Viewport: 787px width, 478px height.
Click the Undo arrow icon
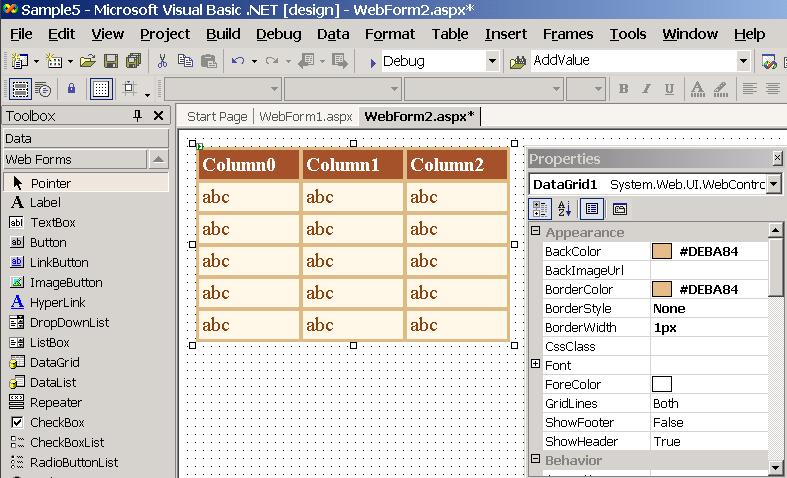pyautogui.click(x=238, y=61)
